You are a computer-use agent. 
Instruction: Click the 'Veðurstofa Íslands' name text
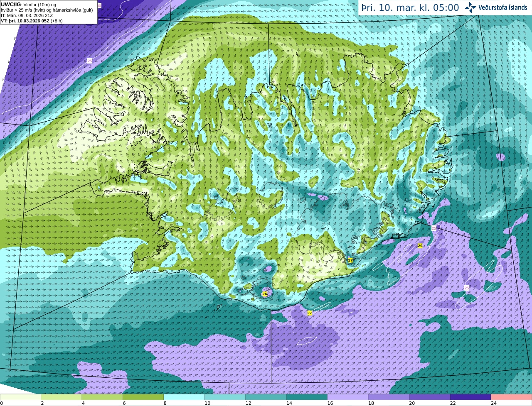click(503, 7)
